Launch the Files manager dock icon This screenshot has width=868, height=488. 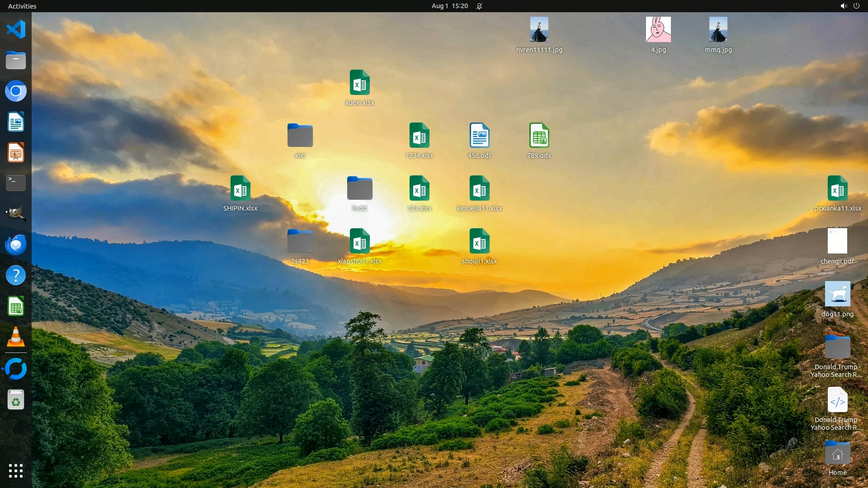click(16, 61)
